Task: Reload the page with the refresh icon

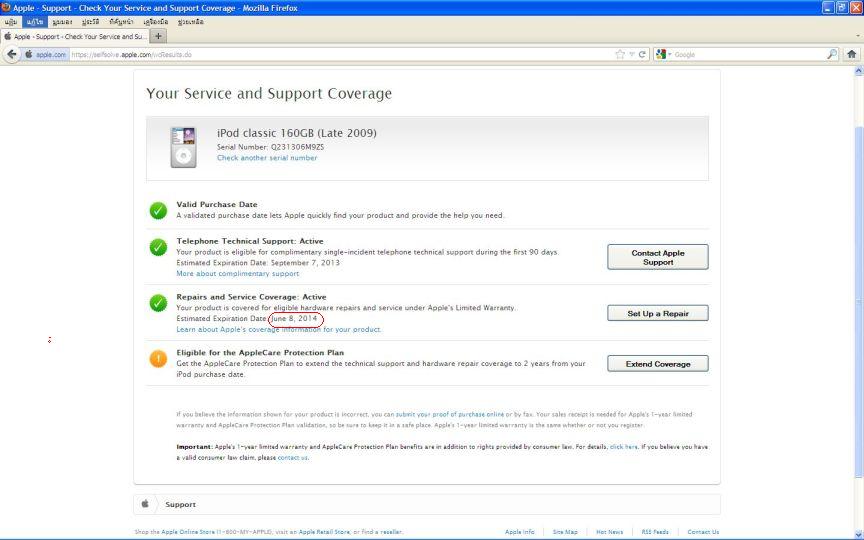Action: pyautogui.click(x=642, y=54)
